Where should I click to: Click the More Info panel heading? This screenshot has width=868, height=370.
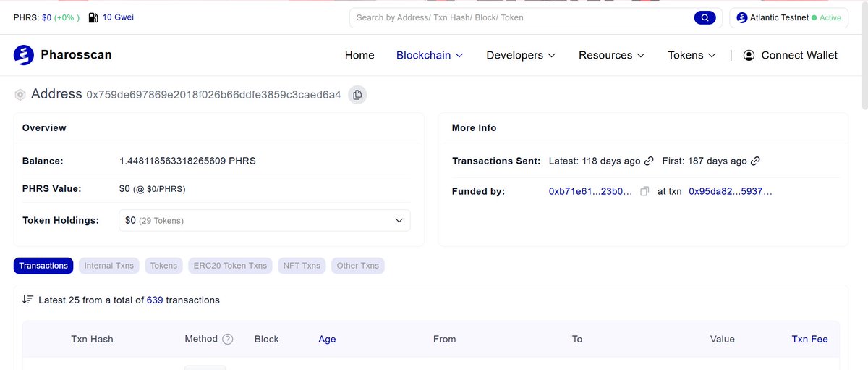[475, 127]
